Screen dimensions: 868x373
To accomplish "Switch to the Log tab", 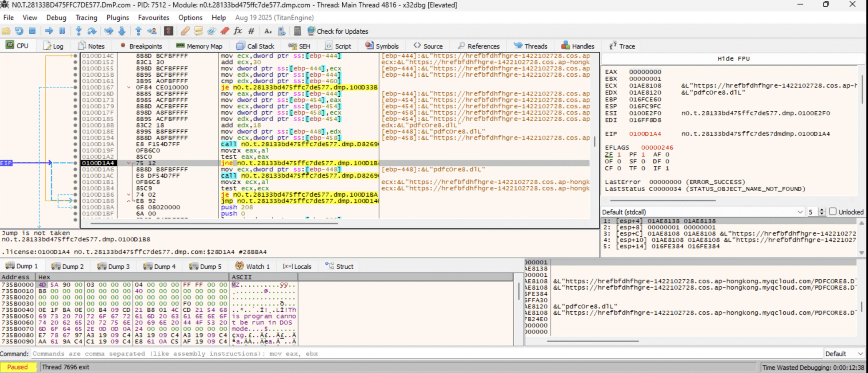I will pyautogui.click(x=53, y=46).
